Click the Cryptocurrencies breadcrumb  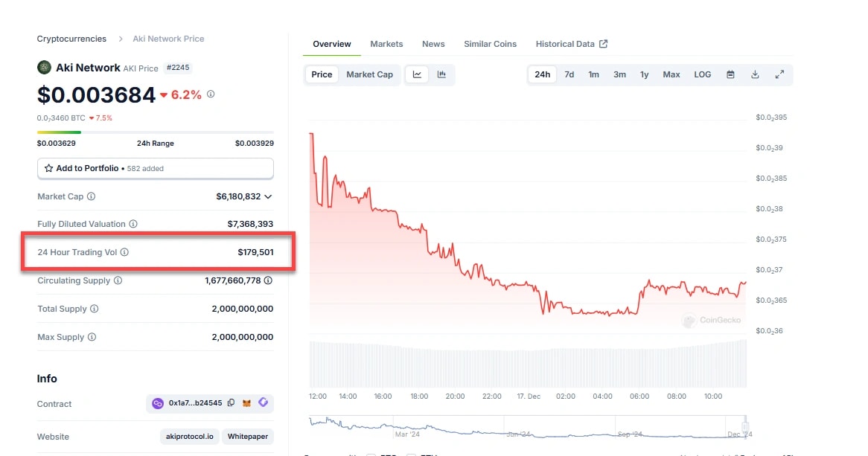click(71, 39)
